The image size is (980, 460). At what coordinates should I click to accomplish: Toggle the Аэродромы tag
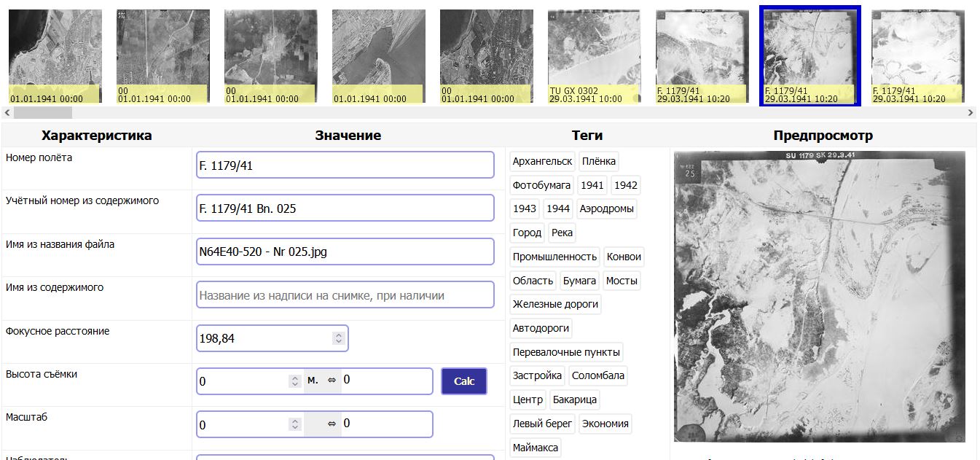pyautogui.click(x=606, y=208)
